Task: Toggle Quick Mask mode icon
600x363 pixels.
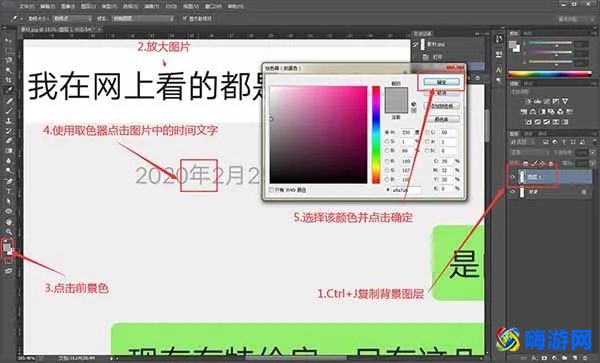Action: [8, 261]
